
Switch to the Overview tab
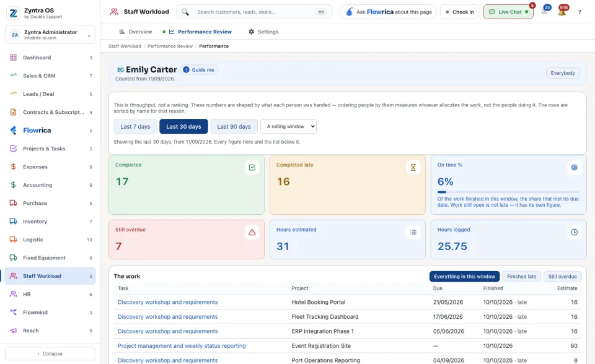136,32
